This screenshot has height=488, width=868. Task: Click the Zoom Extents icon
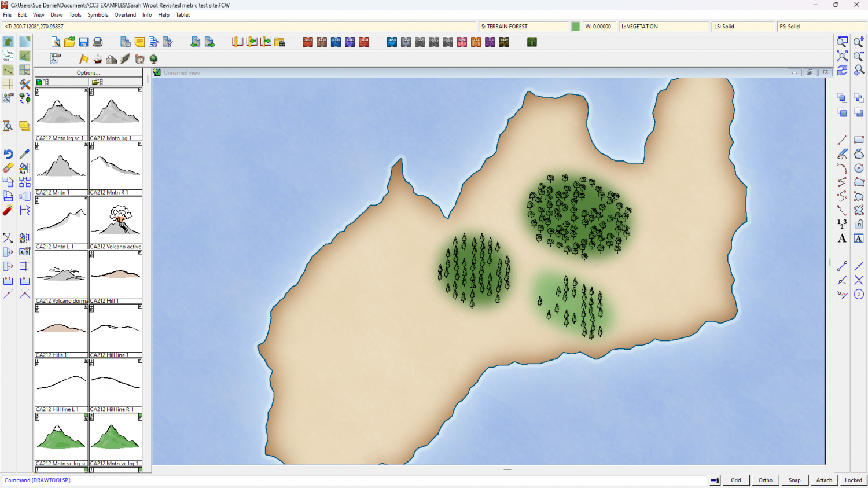[842, 56]
